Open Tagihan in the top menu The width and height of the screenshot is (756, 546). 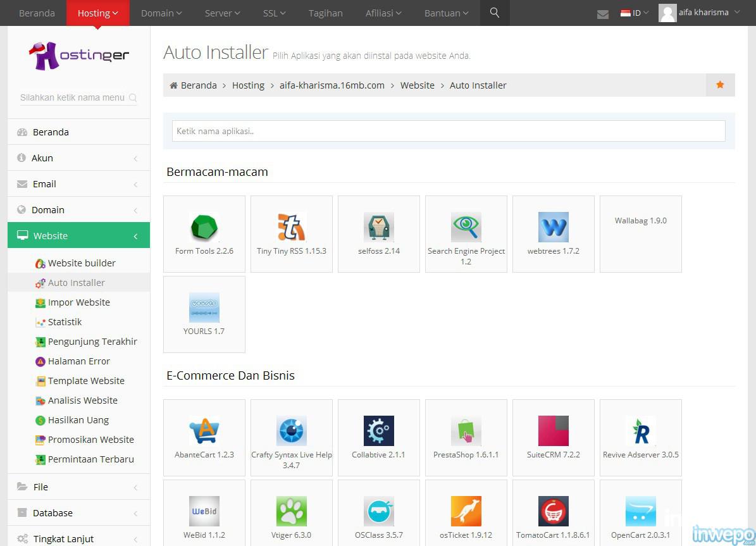pos(326,13)
